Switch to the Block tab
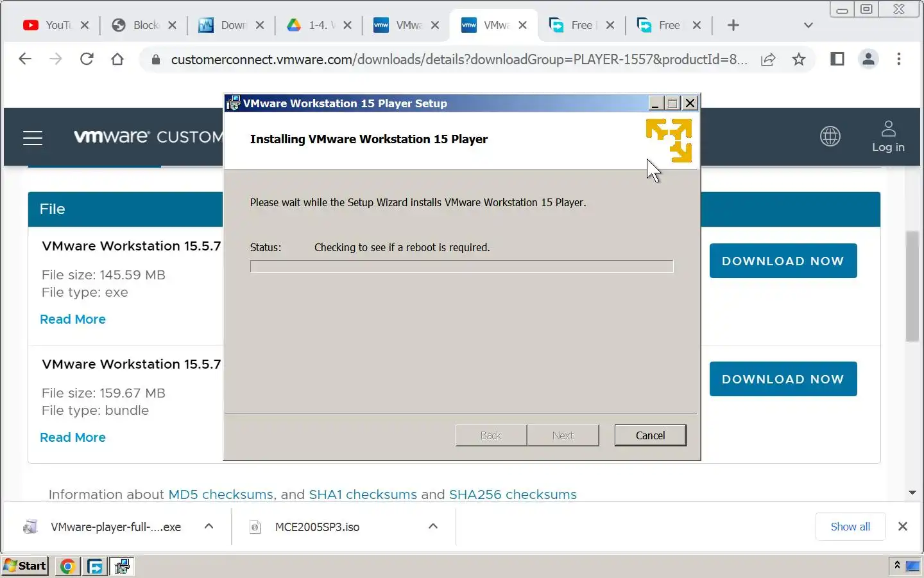This screenshot has height=578, width=924. [x=135, y=25]
